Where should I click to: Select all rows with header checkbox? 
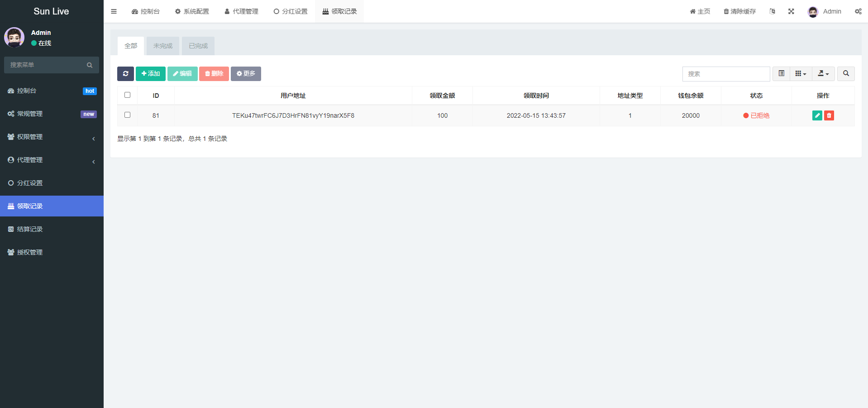[x=127, y=95]
